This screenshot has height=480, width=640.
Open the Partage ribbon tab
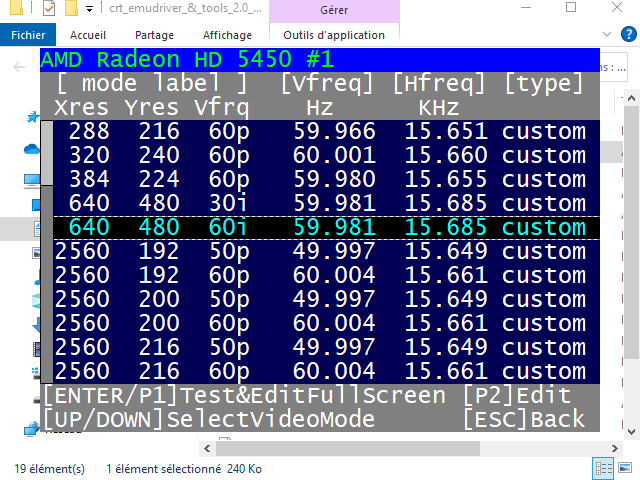[x=154, y=35]
